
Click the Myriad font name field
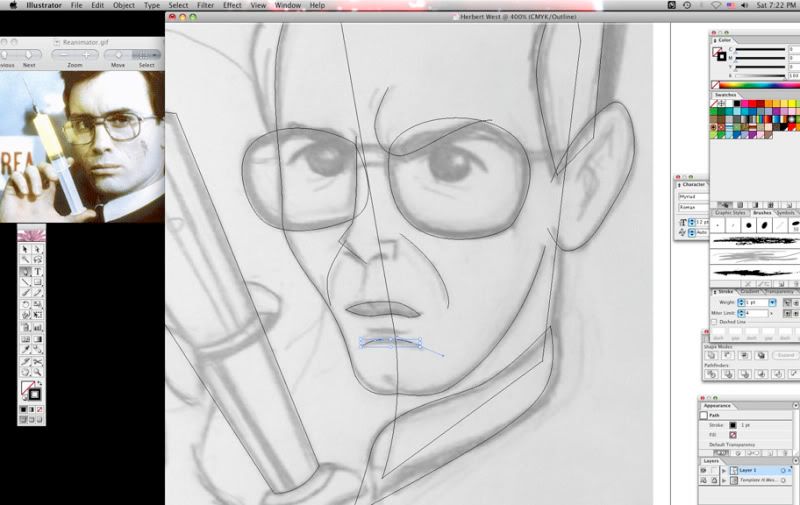693,196
